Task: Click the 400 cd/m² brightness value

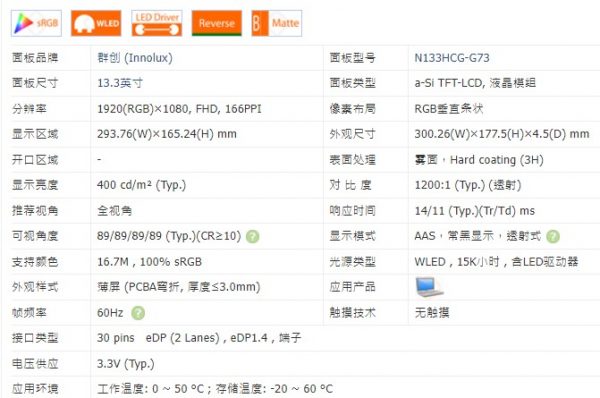Action: (x=141, y=185)
